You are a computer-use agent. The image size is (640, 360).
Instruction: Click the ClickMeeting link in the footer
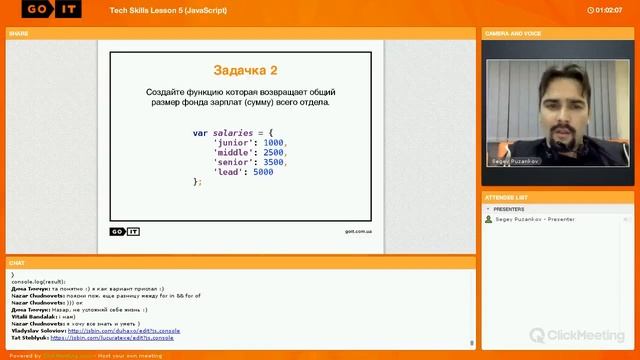pyautogui.click(x=69, y=356)
